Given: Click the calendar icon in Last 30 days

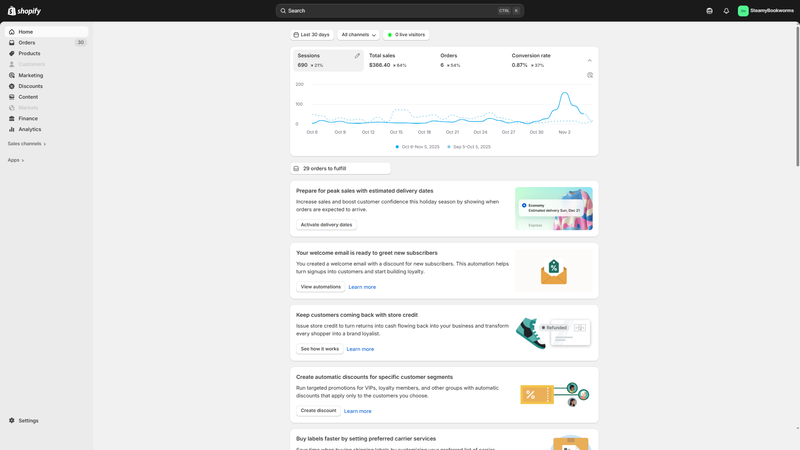Looking at the screenshot, I should tap(296, 35).
